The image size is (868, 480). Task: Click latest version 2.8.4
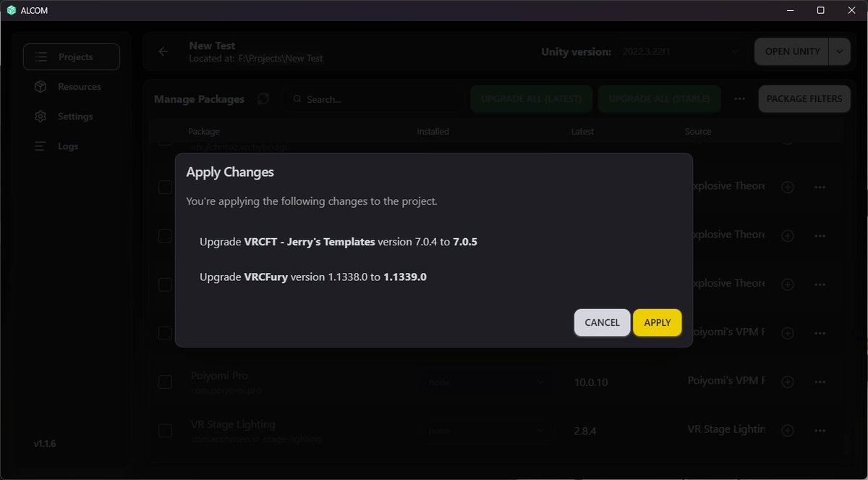(586, 430)
